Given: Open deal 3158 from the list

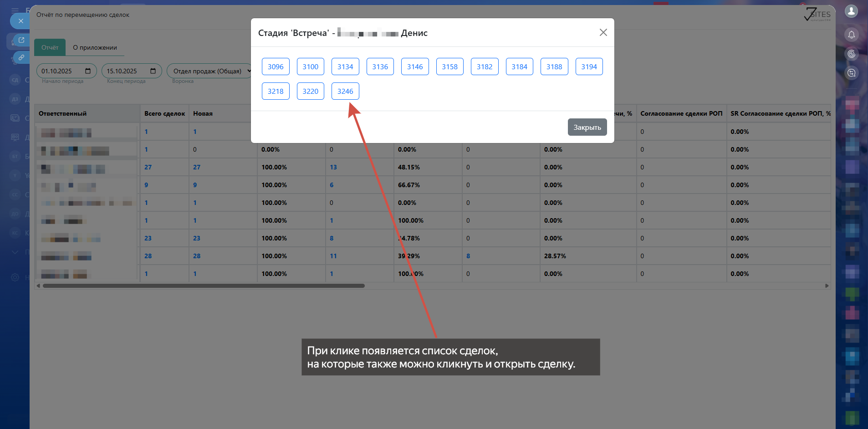Looking at the screenshot, I should [x=450, y=66].
